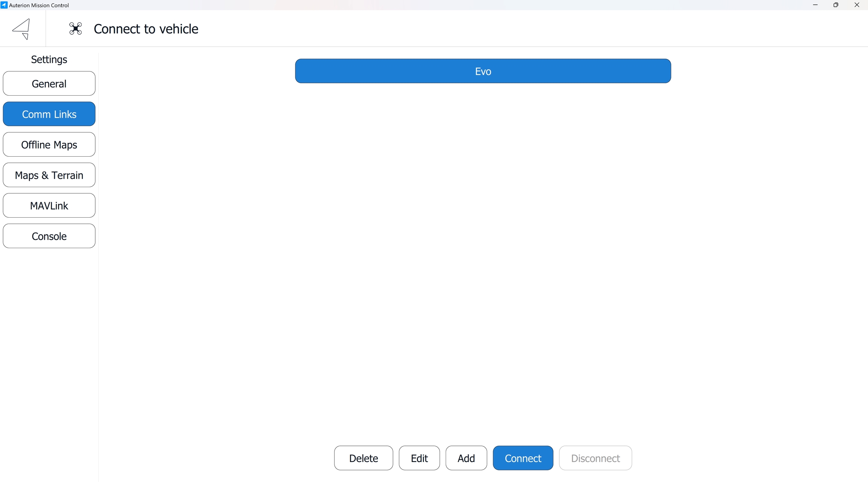
Task: Open the General settings page
Action: pos(49,84)
